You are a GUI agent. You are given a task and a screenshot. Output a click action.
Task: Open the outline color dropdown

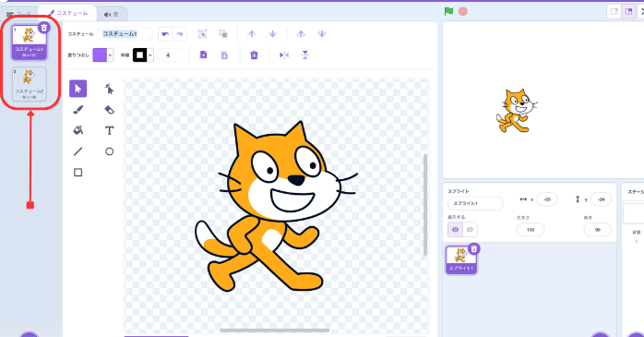click(x=150, y=55)
